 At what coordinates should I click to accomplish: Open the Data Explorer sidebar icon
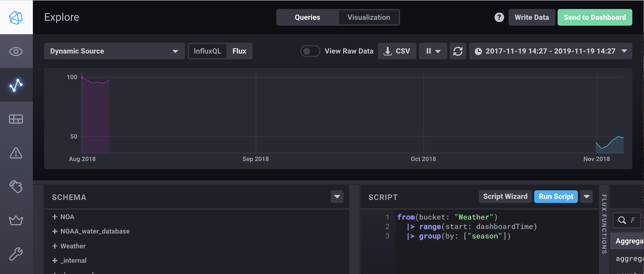16,85
